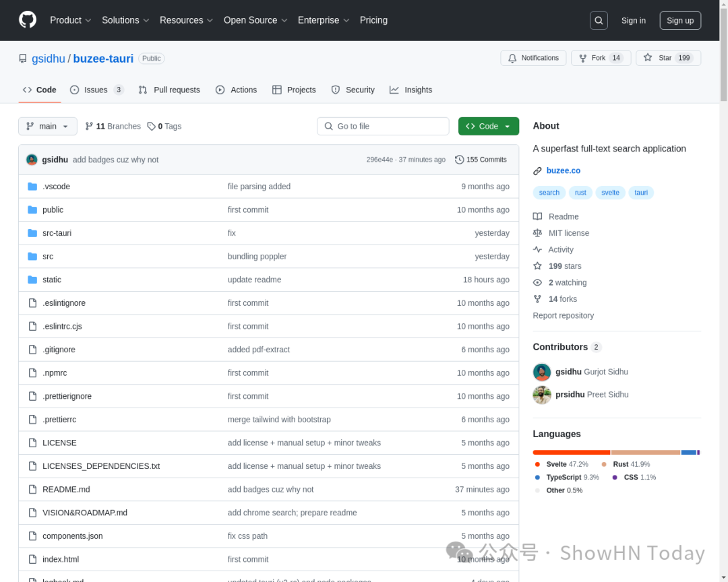Open the LICENSES_DEPENDENCIES.txt file
This screenshot has width=728, height=582.
click(x=101, y=466)
